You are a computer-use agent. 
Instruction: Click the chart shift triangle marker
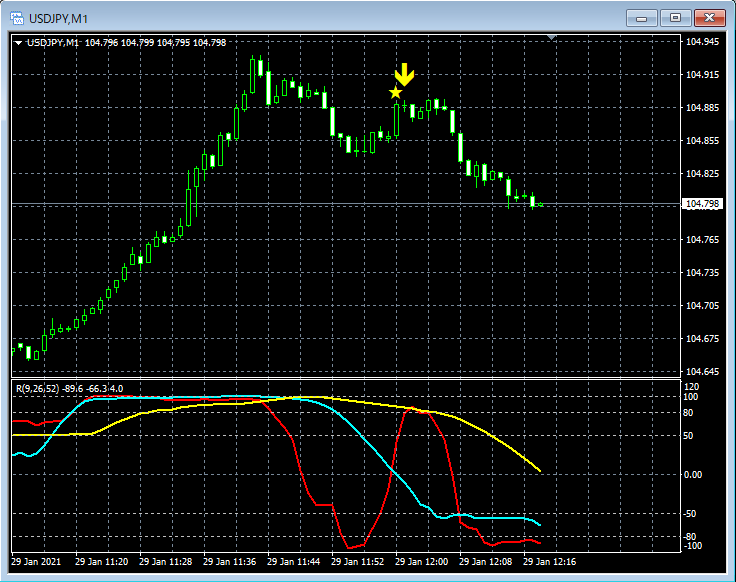coord(552,37)
